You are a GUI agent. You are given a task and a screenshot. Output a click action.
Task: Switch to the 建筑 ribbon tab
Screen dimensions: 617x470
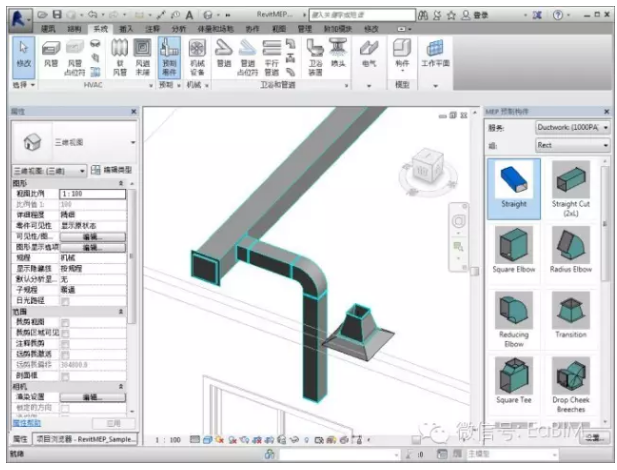(x=48, y=29)
